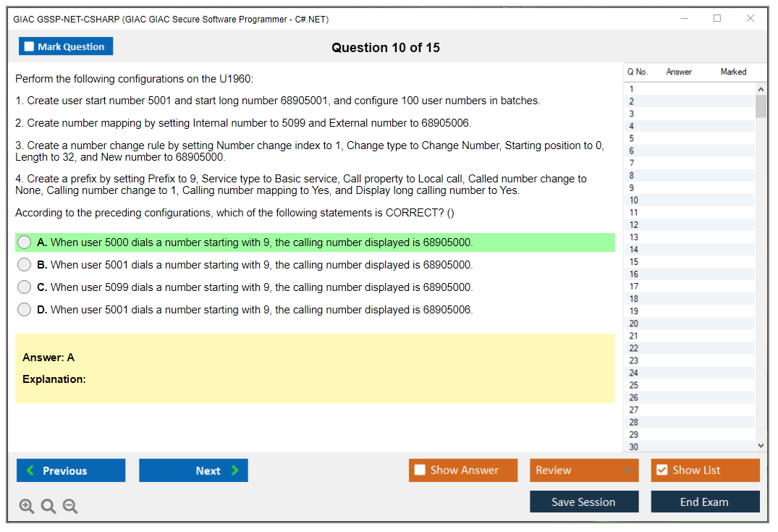Click the zoom in magnifier icon
Screen dimensions: 778x532
click(27, 506)
